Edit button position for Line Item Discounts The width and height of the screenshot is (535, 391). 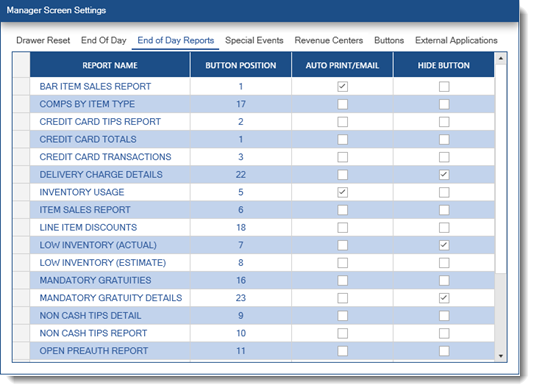[x=241, y=228]
